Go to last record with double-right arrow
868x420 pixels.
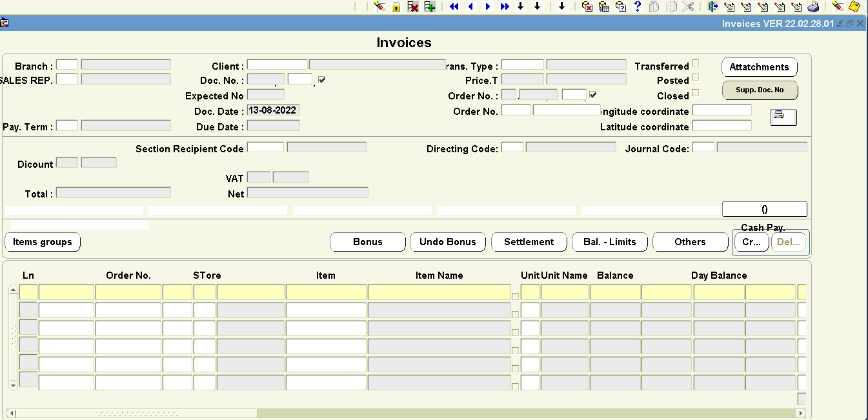(x=505, y=6)
